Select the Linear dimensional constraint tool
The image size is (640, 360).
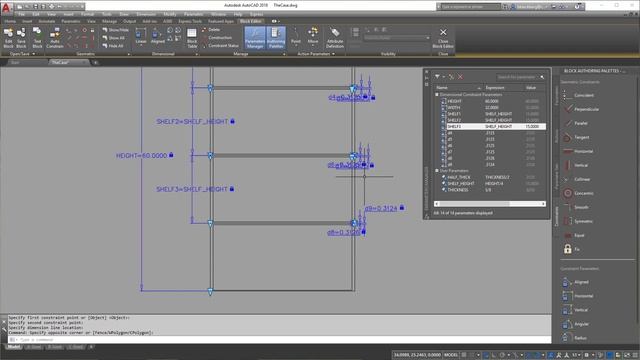point(141,36)
